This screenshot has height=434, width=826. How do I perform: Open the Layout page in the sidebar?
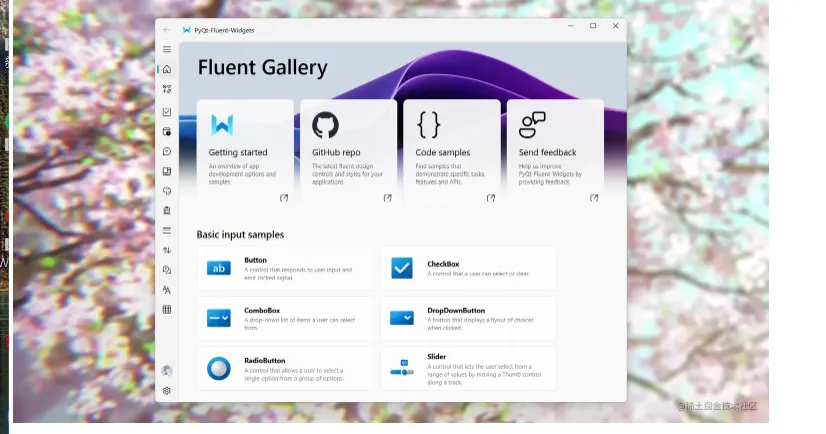tap(167, 171)
